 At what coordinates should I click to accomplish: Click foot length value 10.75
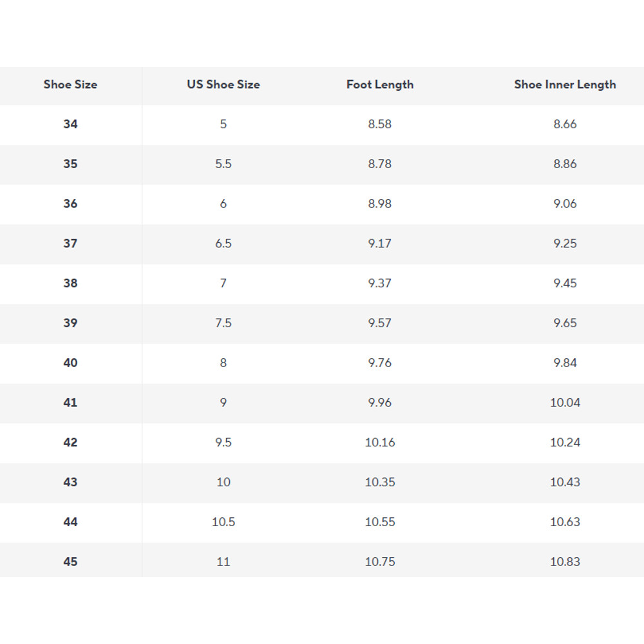[x=380, y=562]
